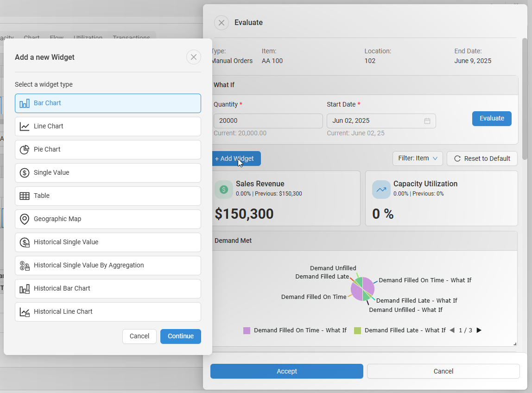Switch to the Transactions tab
This screenshot has width=532, height=393.
point(131,38)
